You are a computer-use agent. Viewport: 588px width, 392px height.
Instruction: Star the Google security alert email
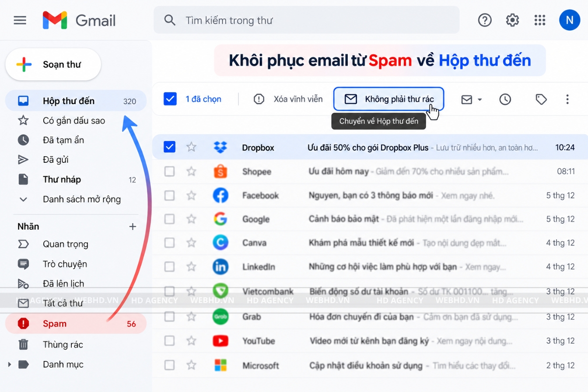tap(191, 219)
